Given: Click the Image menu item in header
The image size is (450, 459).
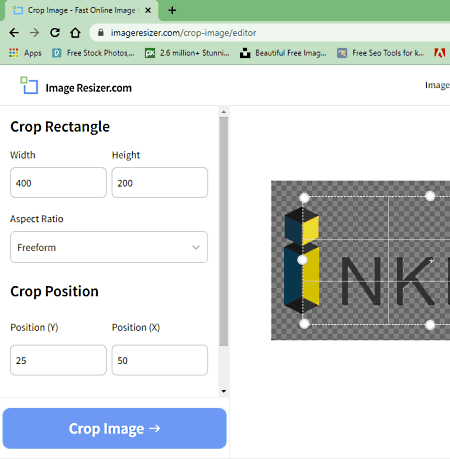Looking at the screenshot, I should click(437, 85).
